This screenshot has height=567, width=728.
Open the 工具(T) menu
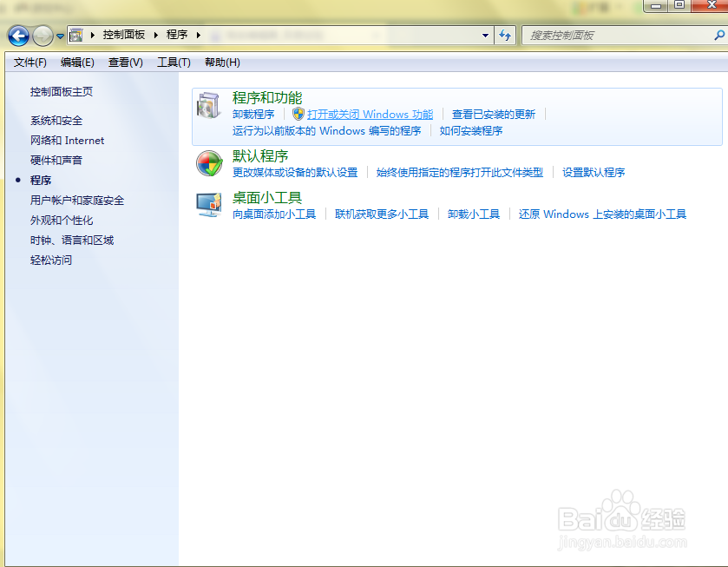click(x=173, y=62)
